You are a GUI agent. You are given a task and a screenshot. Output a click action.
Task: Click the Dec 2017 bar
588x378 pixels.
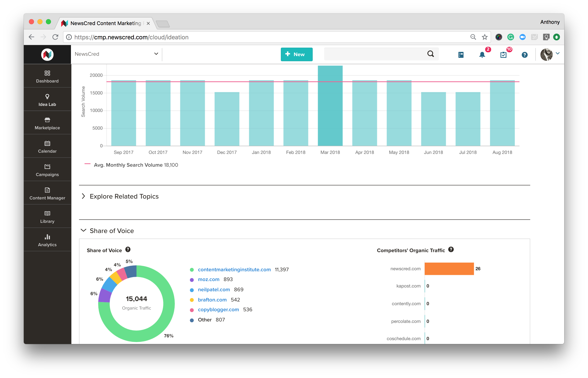click(227, 119)
